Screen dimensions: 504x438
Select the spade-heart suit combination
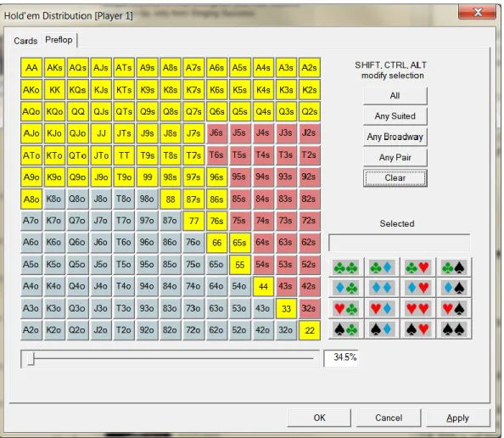point(417,329)
